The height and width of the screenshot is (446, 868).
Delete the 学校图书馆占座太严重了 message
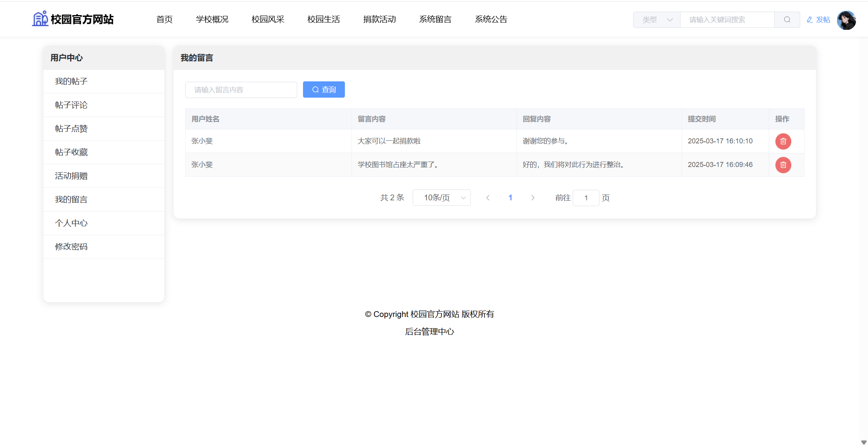point(783,165)
